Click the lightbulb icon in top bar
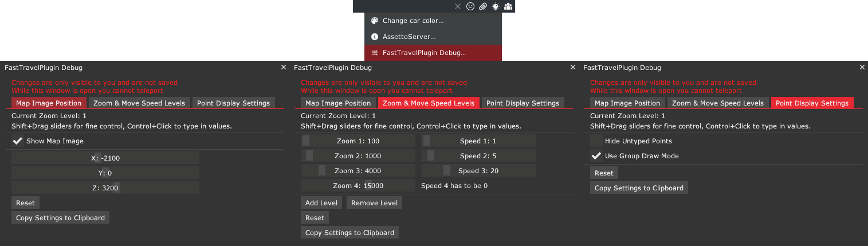The height and width of the screenshot is (246, 868). pos(496,6)
